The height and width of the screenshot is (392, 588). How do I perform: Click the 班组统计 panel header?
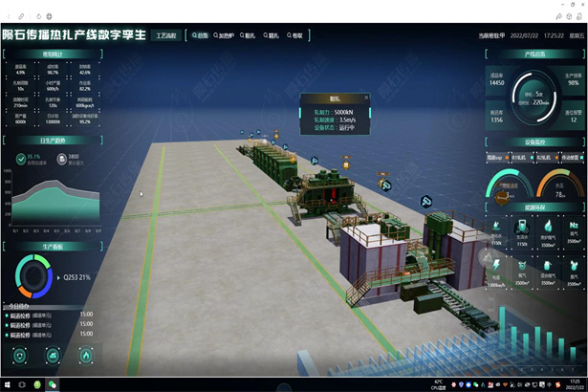(53, 54)
